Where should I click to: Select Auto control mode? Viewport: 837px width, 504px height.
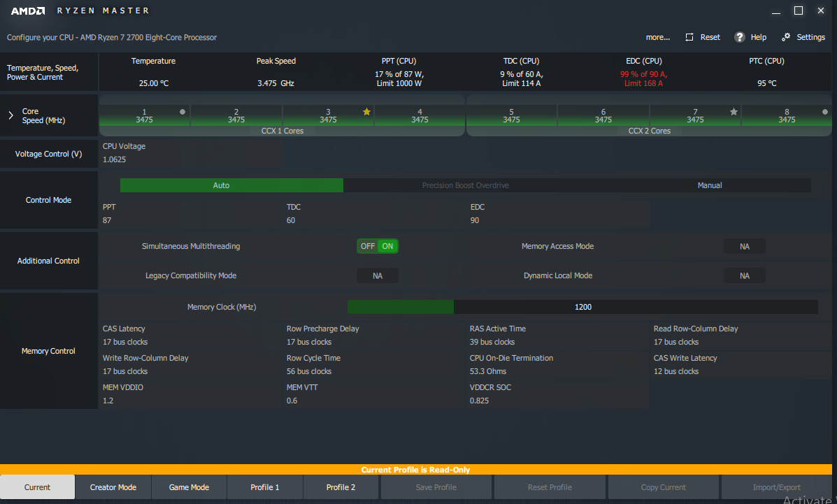pyautogui.click(x=221, y=185)
